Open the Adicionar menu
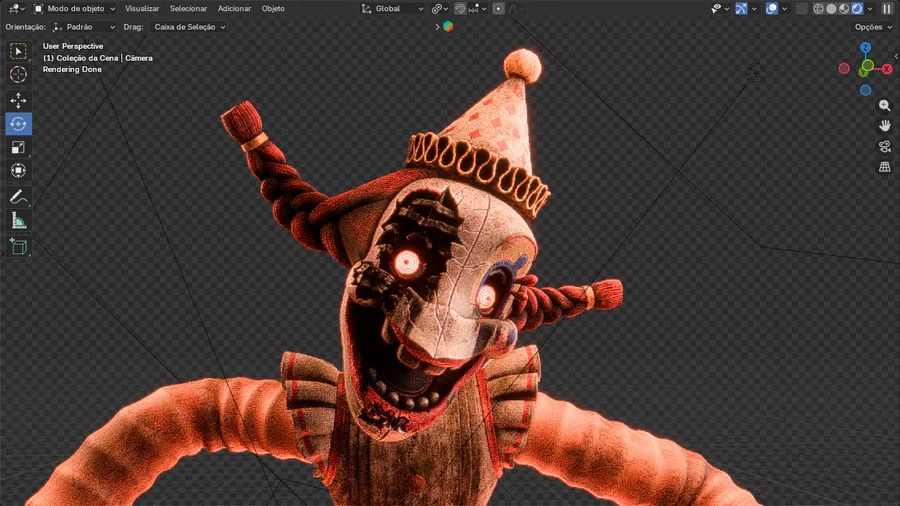 pyautogui.click(x=234, y=9)
